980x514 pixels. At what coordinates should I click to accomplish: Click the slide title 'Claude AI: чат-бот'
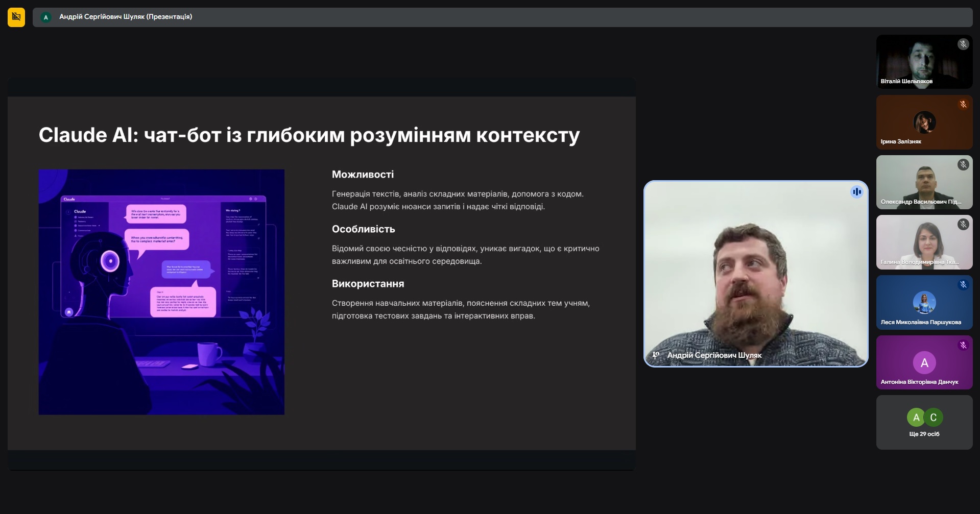point(309,135)
